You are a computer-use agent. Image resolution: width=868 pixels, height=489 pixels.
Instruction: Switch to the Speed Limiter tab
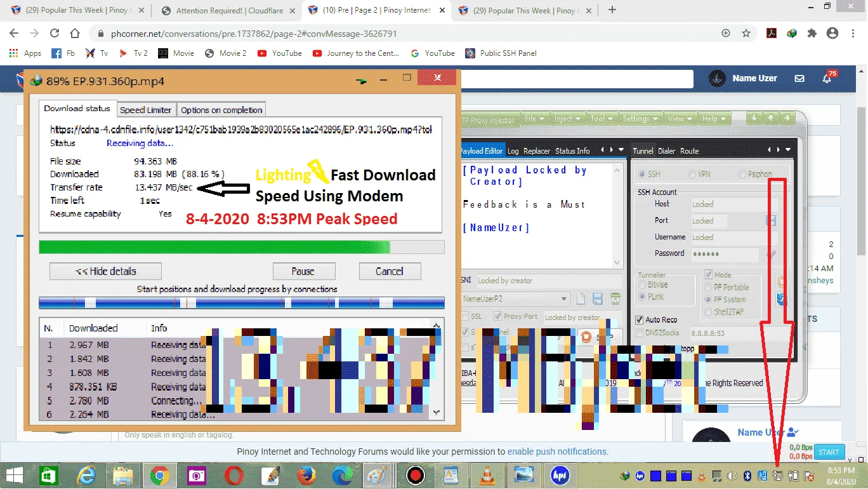(145, 110)
